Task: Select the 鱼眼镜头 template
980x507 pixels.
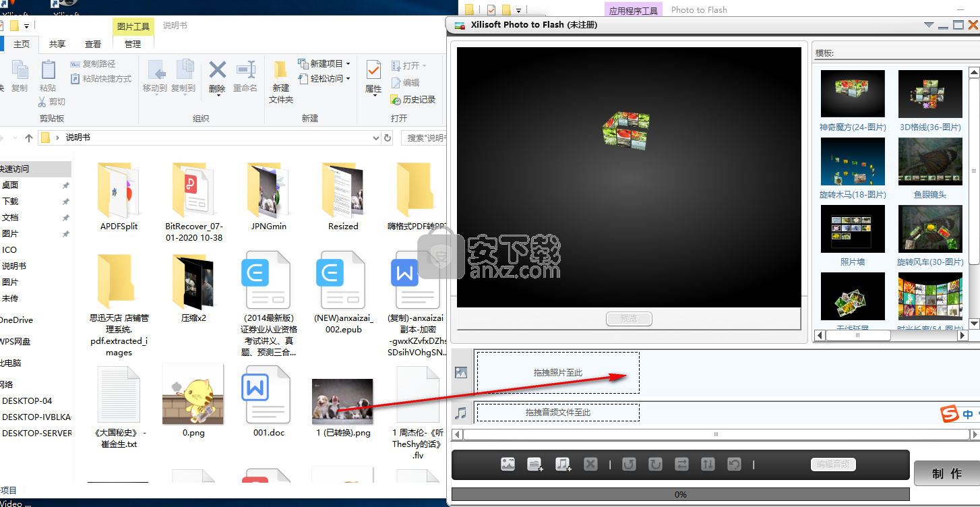Action: click(930, 168)
